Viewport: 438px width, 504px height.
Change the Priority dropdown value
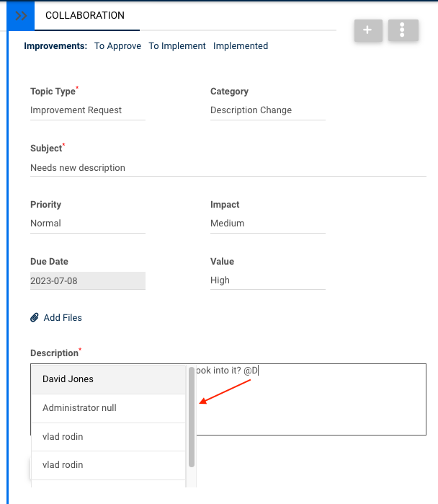(x=87, y=224)
